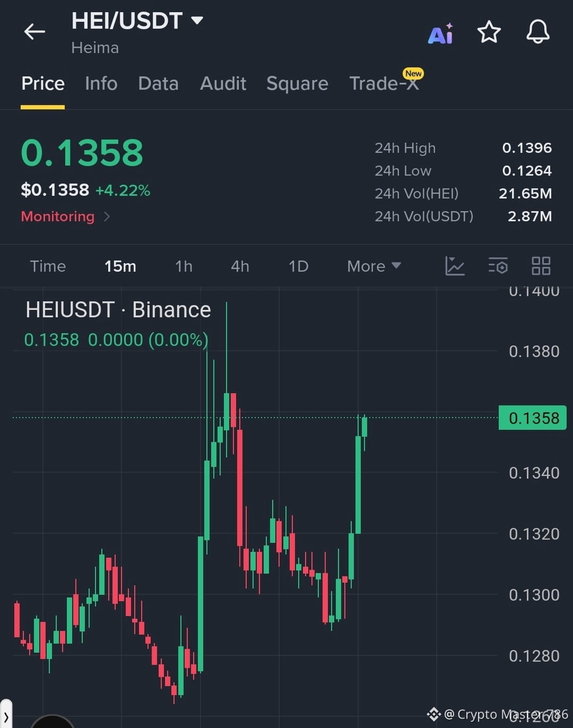Tap the 24h Vol(HEI) value 21.65M

525,194
